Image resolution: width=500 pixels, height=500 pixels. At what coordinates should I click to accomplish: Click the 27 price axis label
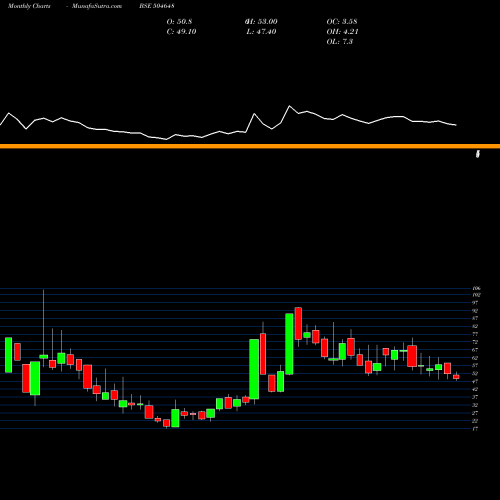click(475, 413)
